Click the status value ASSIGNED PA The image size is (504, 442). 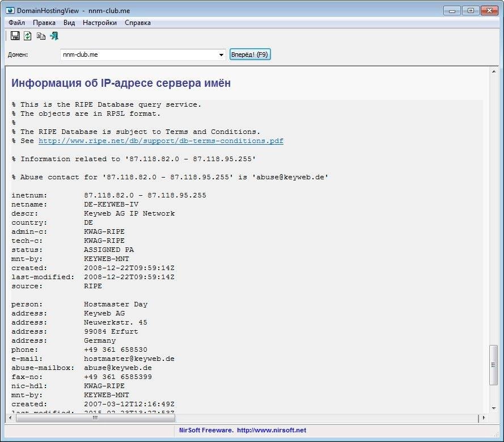pos(109,250)
